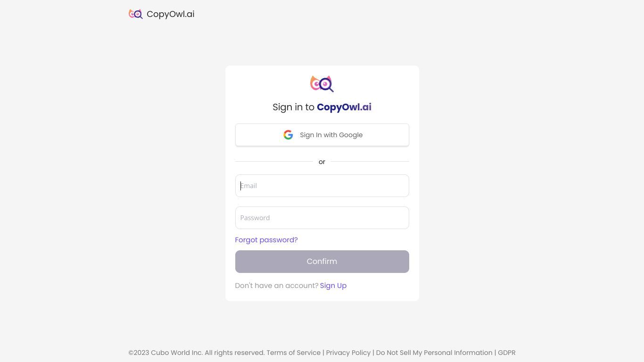Viewport: 644px width, 362px height.
Task: Open the Sign Up link
Action: pos(333,286)
